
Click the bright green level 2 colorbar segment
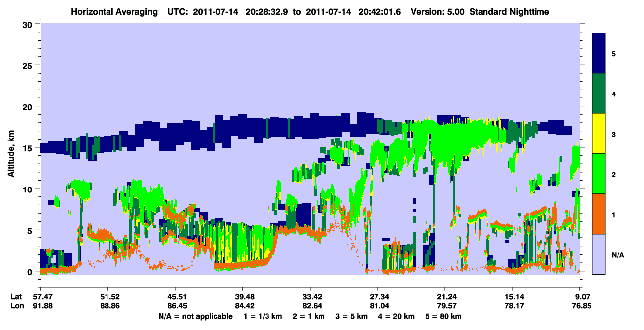tap(599, 174)
